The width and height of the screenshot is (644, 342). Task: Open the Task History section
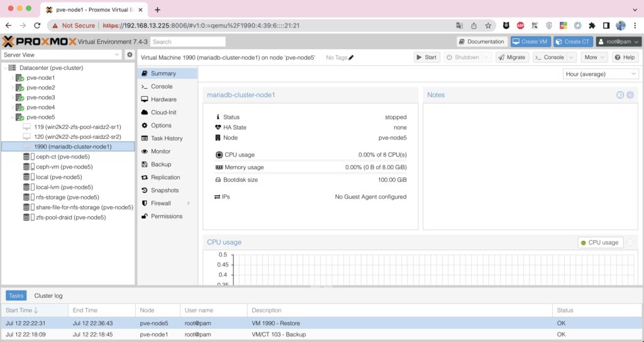click(x=167, y=138)
